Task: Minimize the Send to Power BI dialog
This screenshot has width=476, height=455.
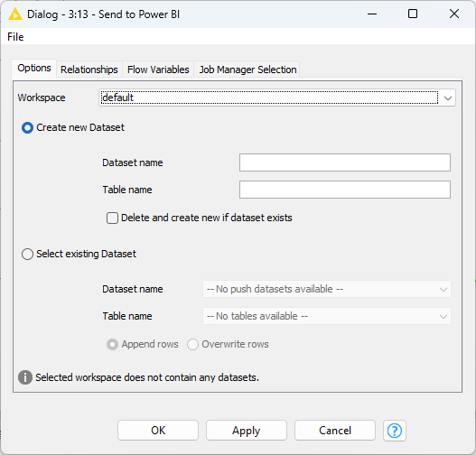Action: 372,14
